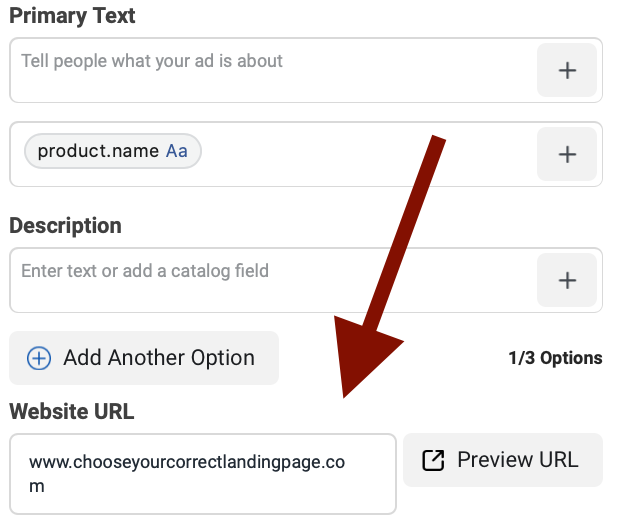Click the Description section heading

pyautogui.click(x=65, y=225)
